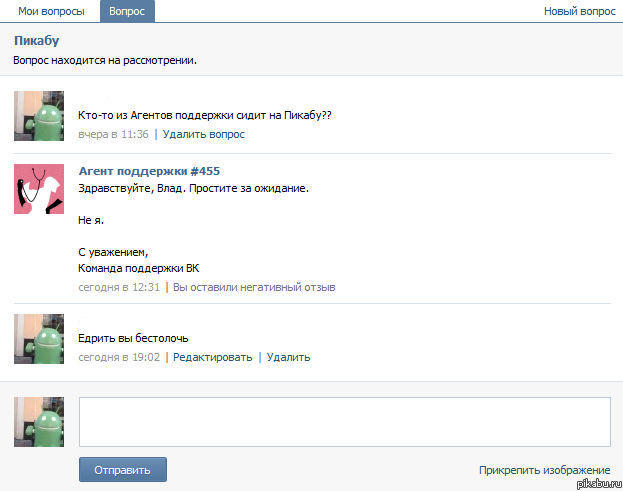The image size is (623, 491).
Task: Click the status text "Вопрос находится на рассмотрении."
Action: coord(105,60)
